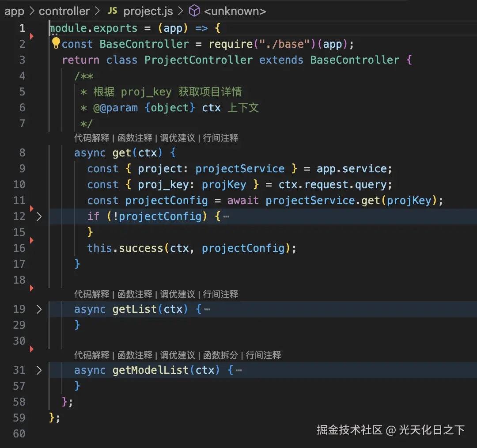
Task: Click this.success call on line 16
Action: pos(125,248)
